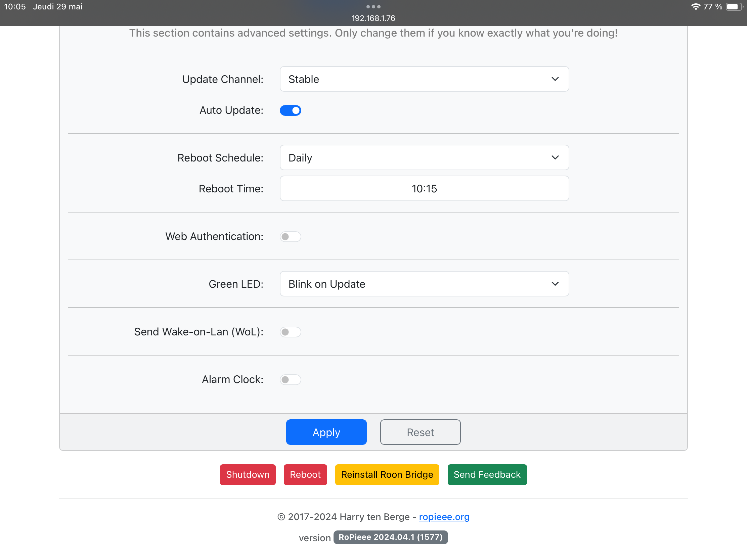Tap the Wi-Fi status icon

point(695,7)
